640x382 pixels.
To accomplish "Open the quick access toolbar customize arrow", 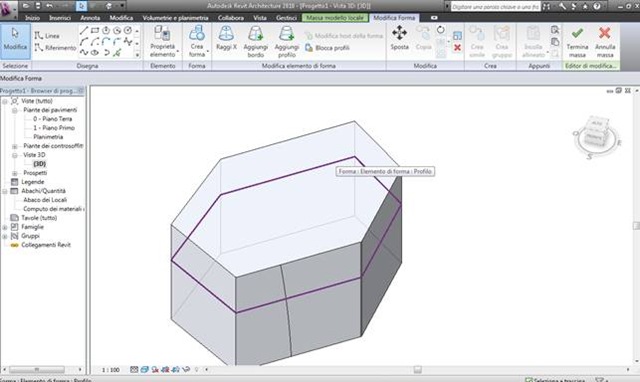I will (122, 6).
